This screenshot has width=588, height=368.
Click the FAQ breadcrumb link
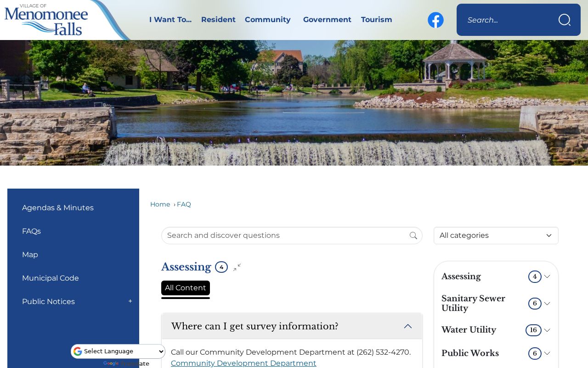coord(184,204)
